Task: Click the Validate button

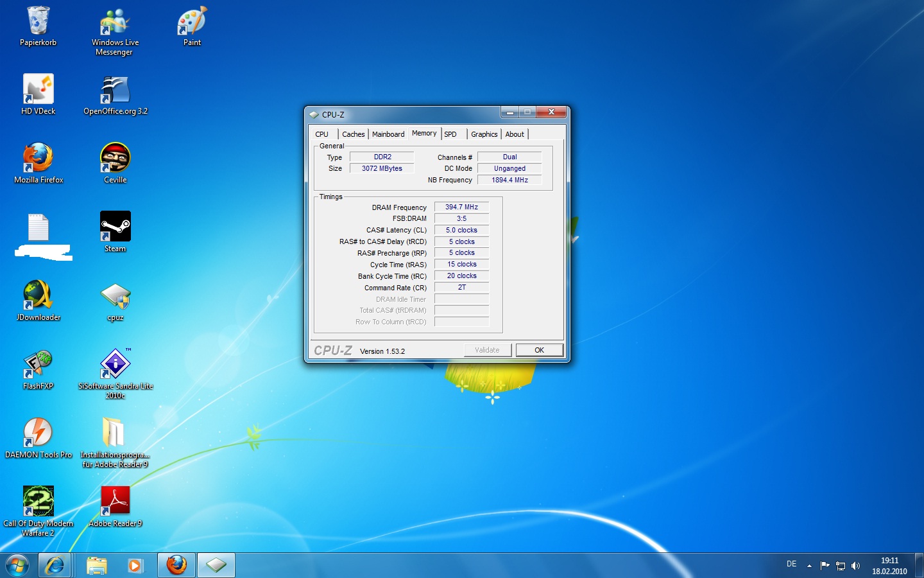Action: [x=487, y=350]
